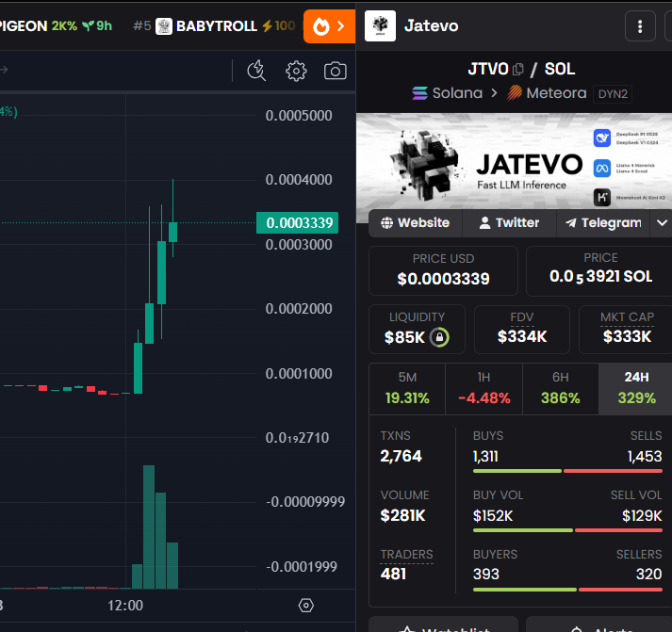Click the SELLERS 320 count
Viewport: 672px width, 632px height.
coord(648,575)
